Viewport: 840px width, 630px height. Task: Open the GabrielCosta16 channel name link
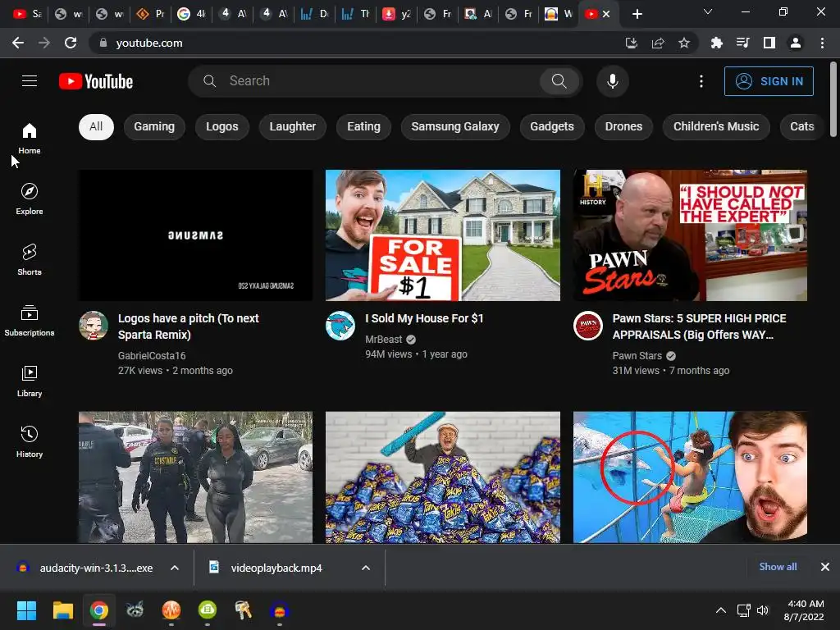(x=152, y=356)
